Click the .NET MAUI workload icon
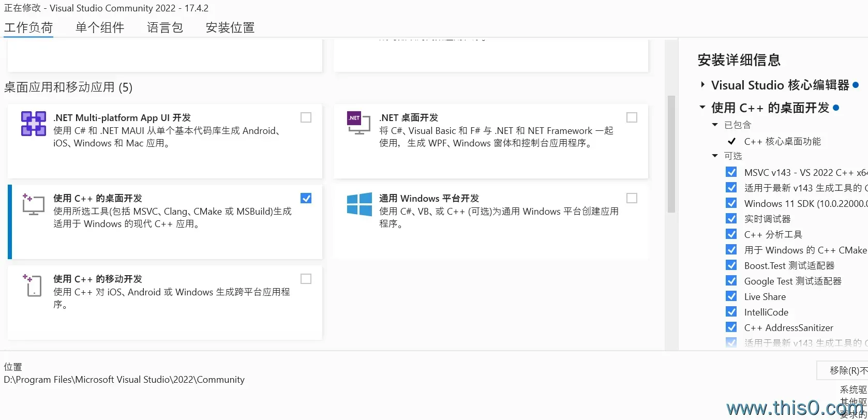The height and width of the screenshot is (420, 868). tap(33, 124)
